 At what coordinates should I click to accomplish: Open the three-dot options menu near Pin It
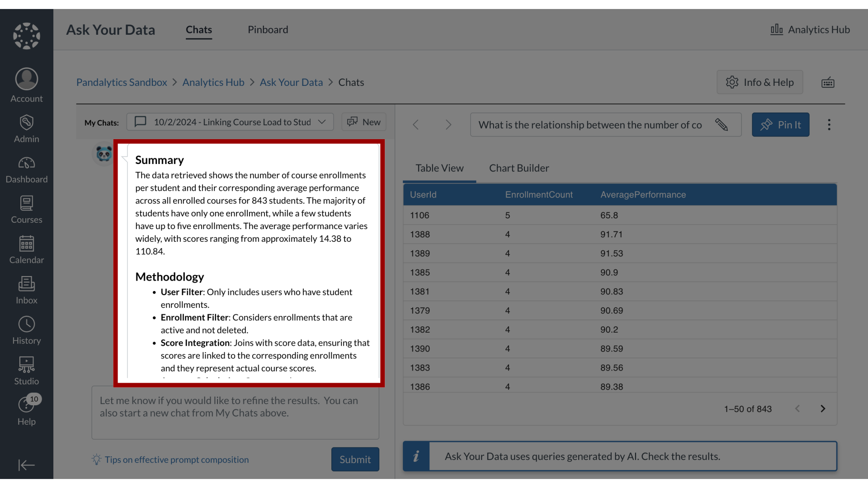tap(829, 125)
